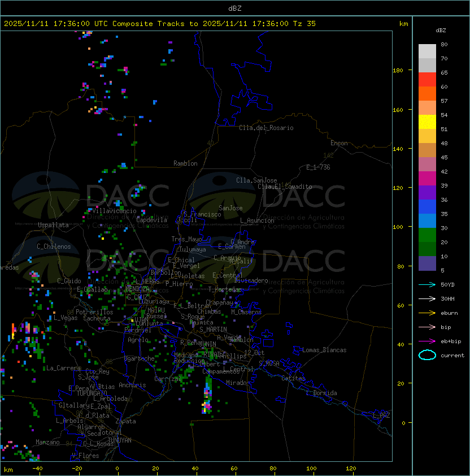470x476 pixels.
Task: Click the magenta eb+bip arrow legend icon
Action: click(x=427, y=341)
